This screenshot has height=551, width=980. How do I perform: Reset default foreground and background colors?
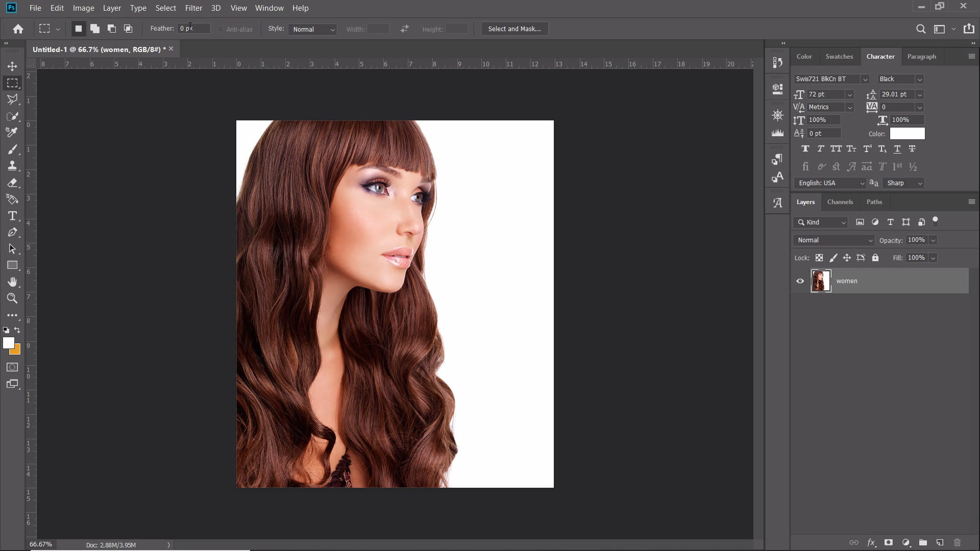tap(6, 330)
